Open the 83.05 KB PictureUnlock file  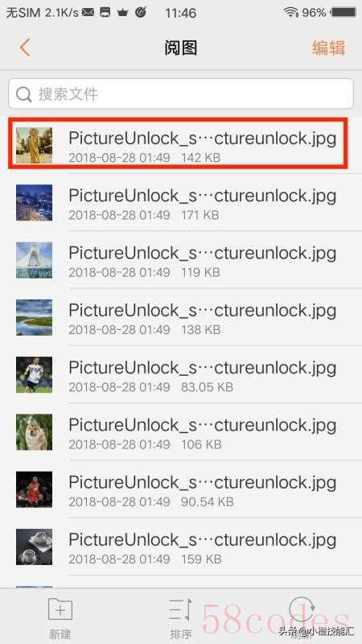point(181,374)
